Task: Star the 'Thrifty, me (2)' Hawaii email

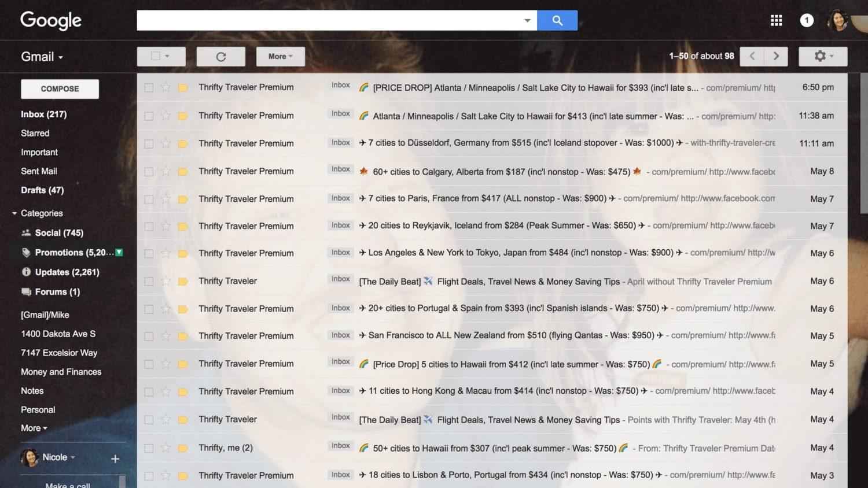Action: (x=165, y=448)
